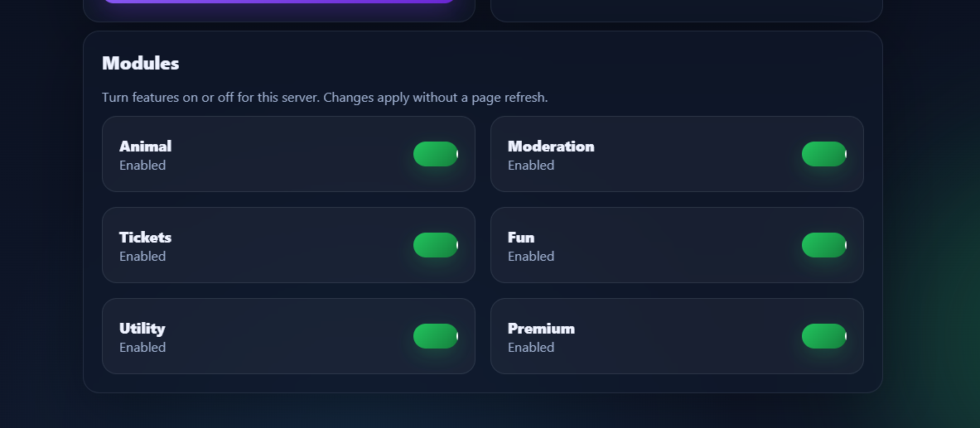Select the Utility module name
Viewport: 980px width, 428px height.
coord(142,329)
